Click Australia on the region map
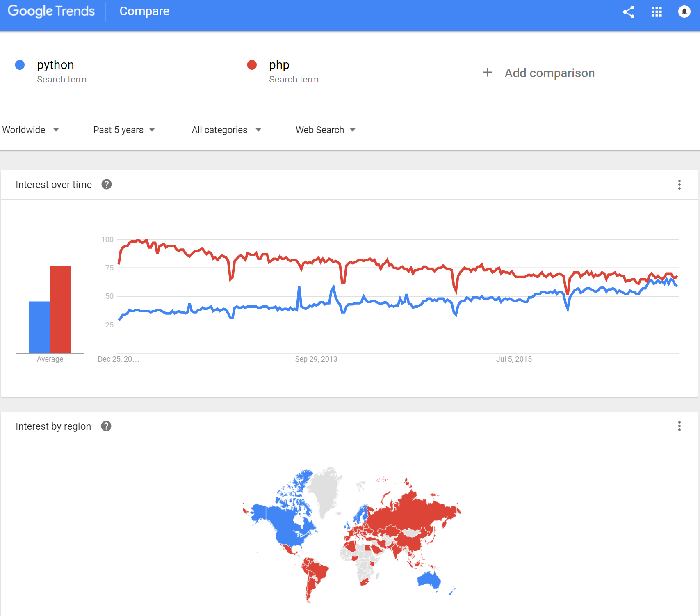700x616 pixels. tap(429, 580)
